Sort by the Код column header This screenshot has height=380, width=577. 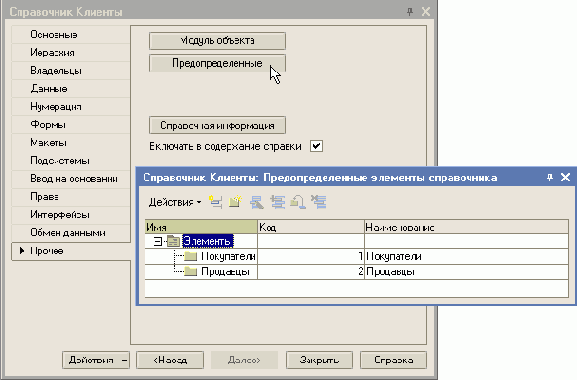tap(311, 227)
